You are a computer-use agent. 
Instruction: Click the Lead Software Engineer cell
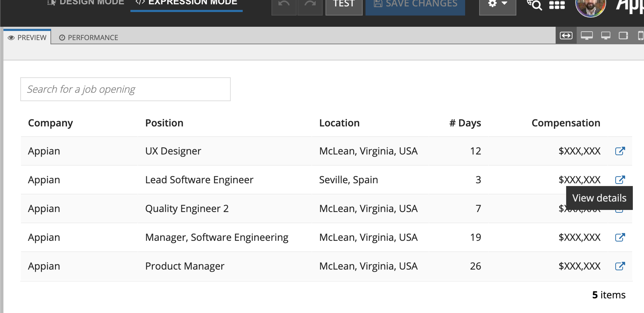[199, 180]
